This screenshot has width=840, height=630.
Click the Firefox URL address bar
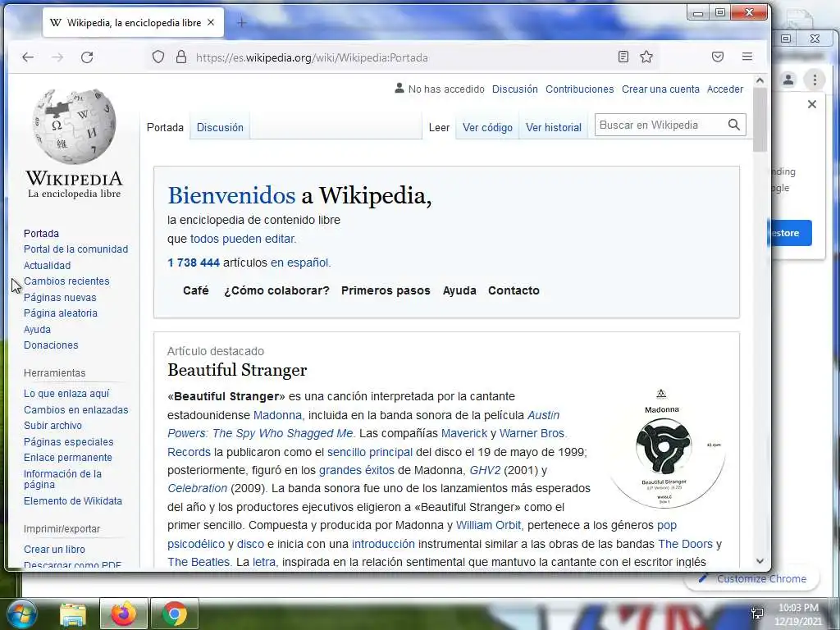pyautogui.click(x=402, y=57)
